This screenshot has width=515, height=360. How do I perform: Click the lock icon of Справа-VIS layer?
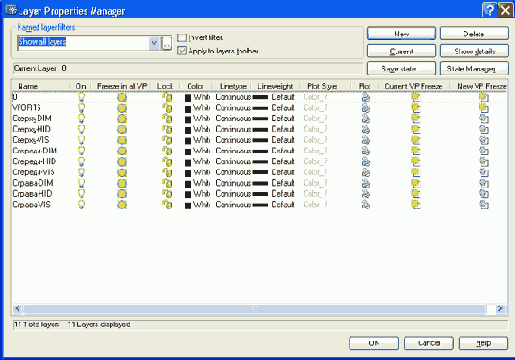tap(167, 204)
